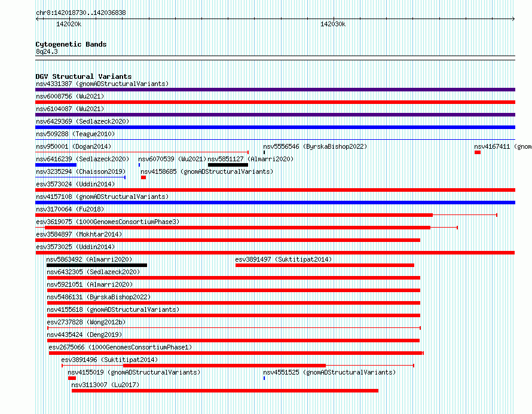532x414 pixels.
Task: Click the tiny black mark under nsv5556546
Action: (264, 152)
